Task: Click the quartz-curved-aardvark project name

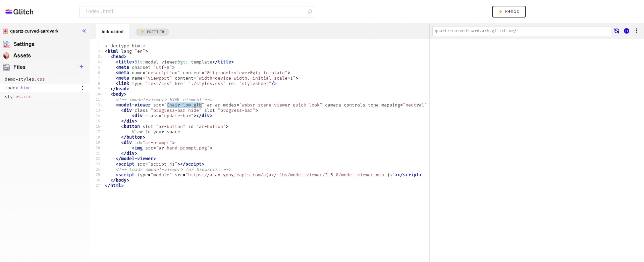Action: pyautogui.click(x=34, y=31)
